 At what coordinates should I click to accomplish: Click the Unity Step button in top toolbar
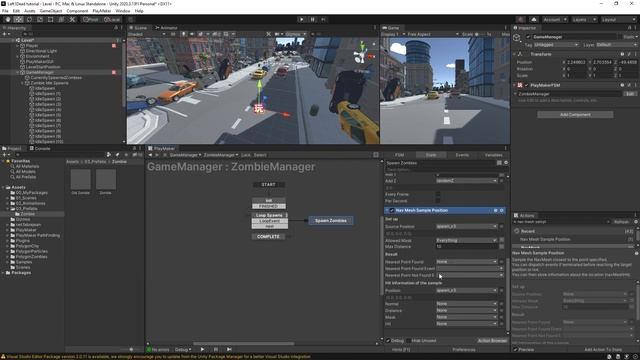(x=323, y=20)
